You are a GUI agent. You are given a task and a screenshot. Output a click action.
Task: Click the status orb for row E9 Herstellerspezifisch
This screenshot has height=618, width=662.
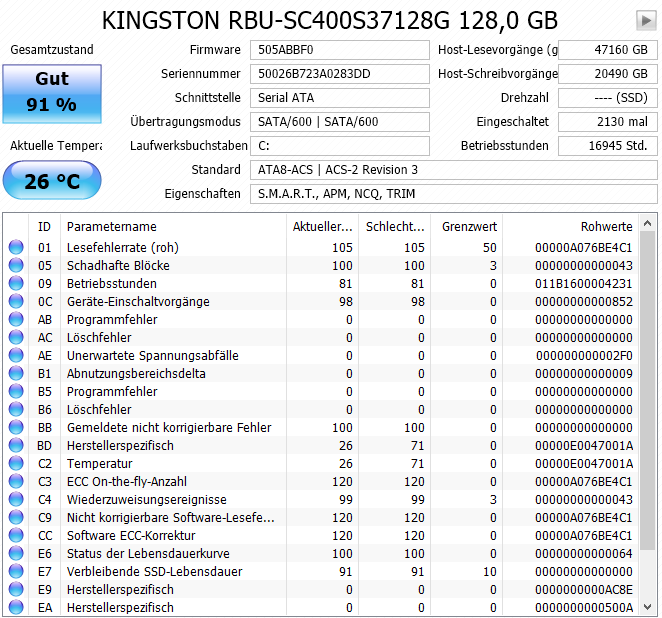point(16,589)
